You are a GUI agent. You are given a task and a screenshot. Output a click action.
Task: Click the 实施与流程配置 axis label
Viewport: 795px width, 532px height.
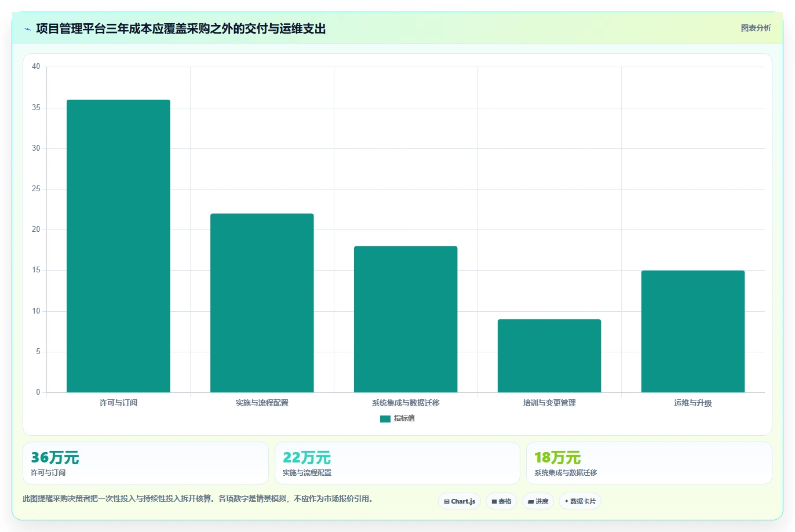click(262, 403)
